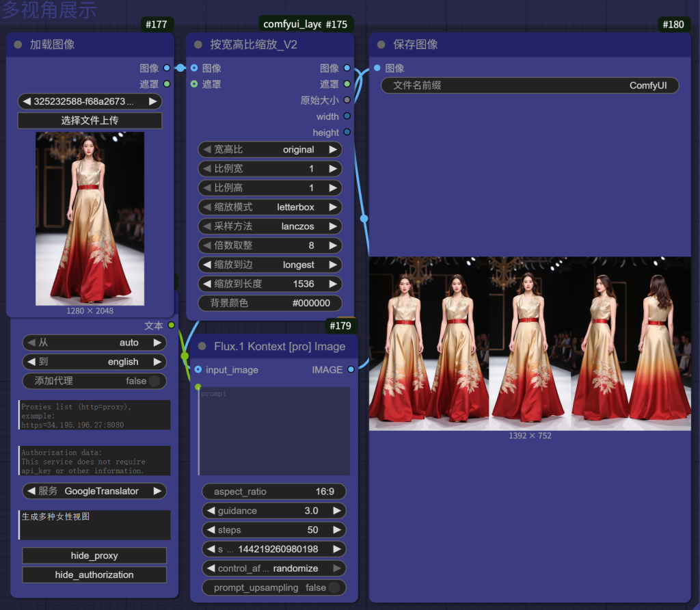Collapse the 保存图像 node with its dot
This screenshot has height=610, width=700.
click(381, 44)
